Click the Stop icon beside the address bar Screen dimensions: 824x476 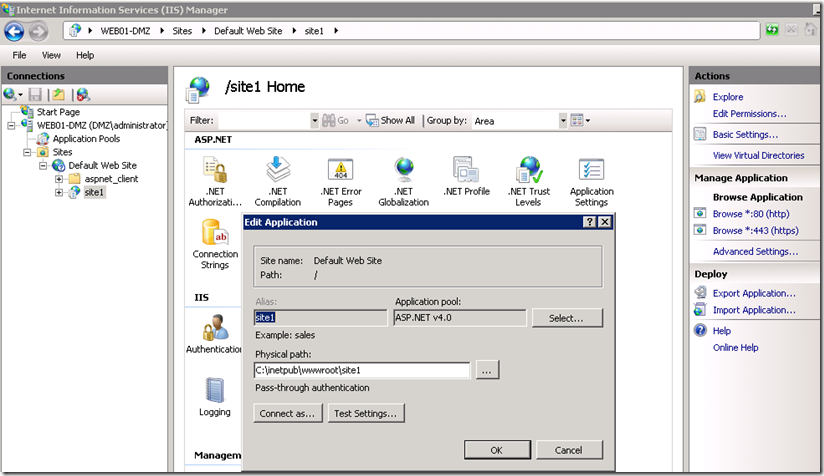[791, 30]
